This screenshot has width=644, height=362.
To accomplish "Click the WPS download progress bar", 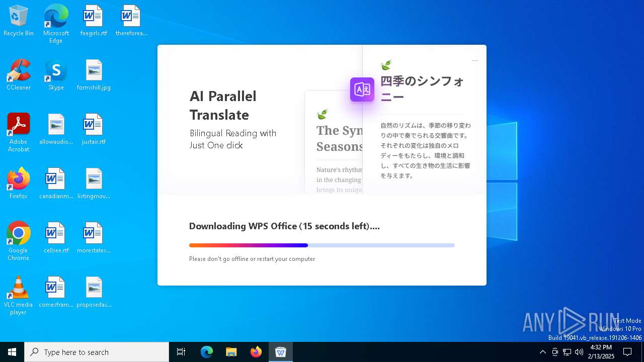I will [x=322, y=245].
